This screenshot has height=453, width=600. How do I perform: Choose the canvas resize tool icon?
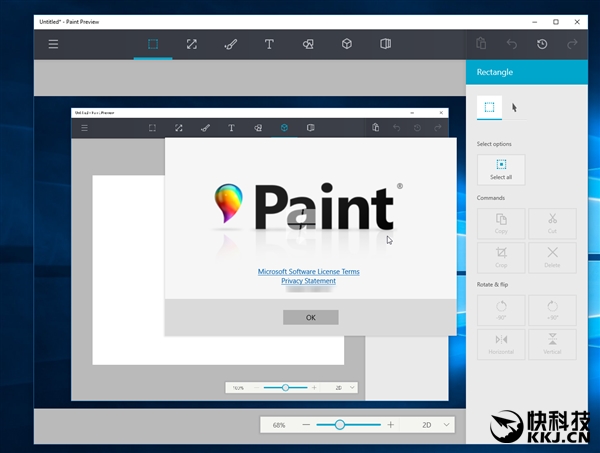click(x=191, y=44)
